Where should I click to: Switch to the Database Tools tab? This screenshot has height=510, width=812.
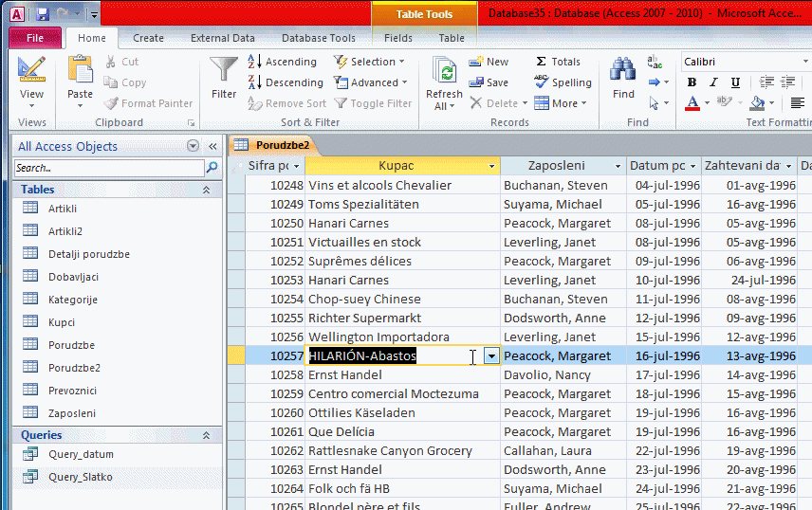[x=319, y=38]
